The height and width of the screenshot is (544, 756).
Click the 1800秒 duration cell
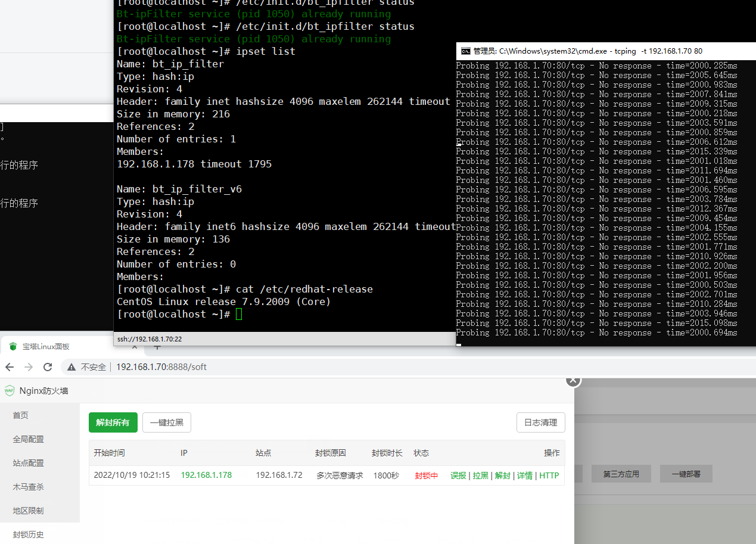click(386, 475)
